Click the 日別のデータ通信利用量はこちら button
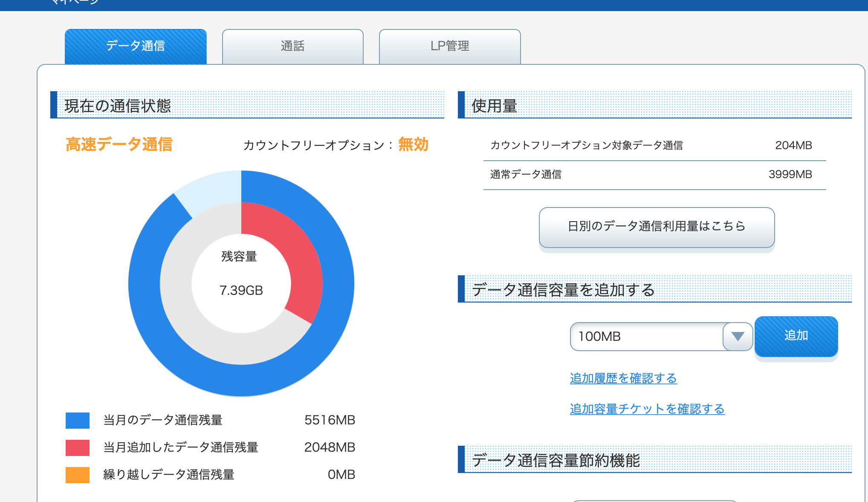The width and height of the screenshot is (868, 502). pos(657,227)
